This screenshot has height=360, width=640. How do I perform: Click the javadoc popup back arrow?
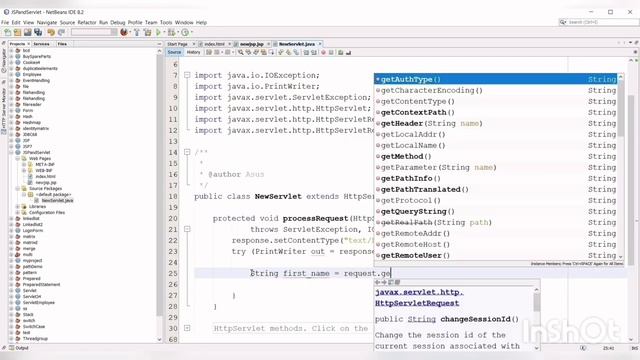tap(377, 282)
